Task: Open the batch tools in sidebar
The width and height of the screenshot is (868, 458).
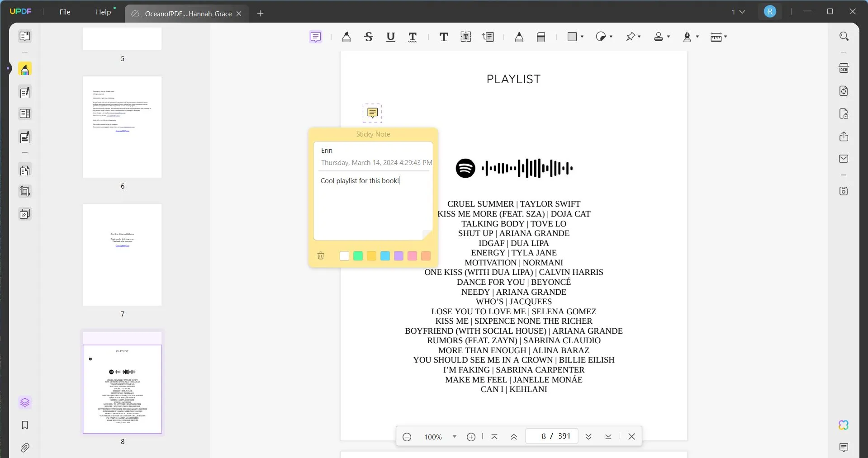Action: (25, 214)
